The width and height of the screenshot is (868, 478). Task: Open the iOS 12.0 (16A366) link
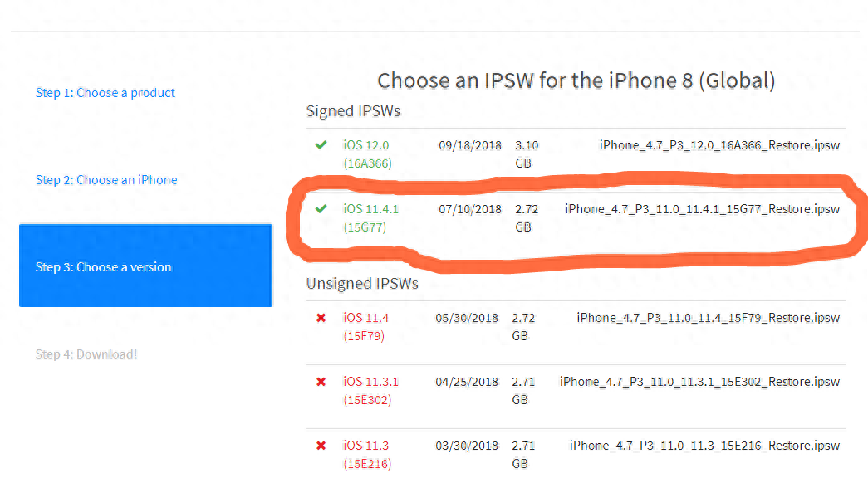(x=366, y=154)
